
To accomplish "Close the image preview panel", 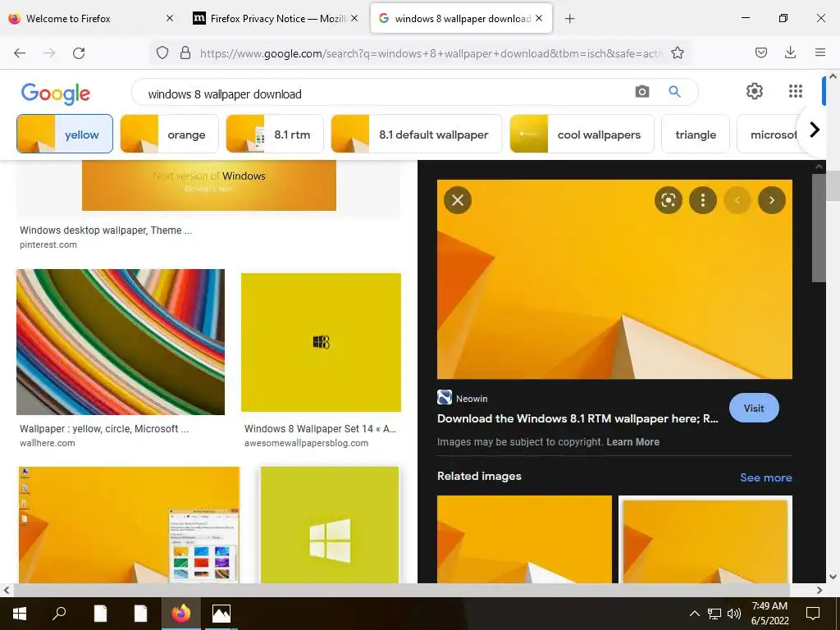I will [458, 200].
